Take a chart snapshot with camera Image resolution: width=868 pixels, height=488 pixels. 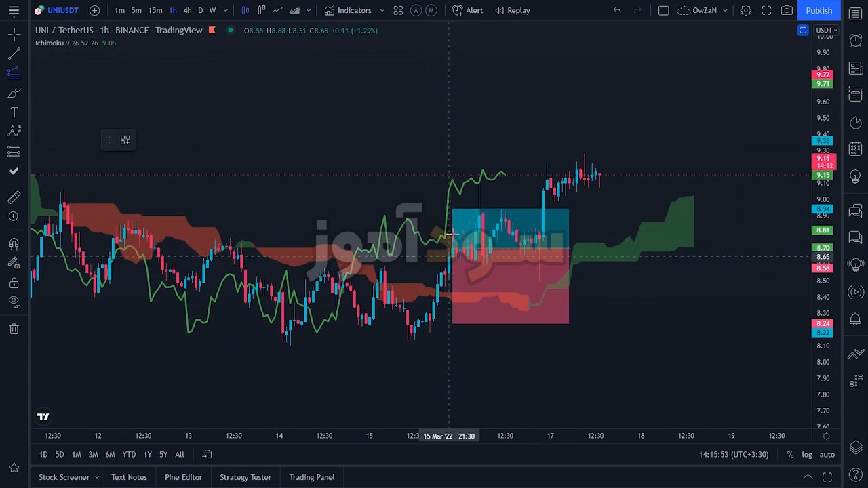[x=787, y=10]
